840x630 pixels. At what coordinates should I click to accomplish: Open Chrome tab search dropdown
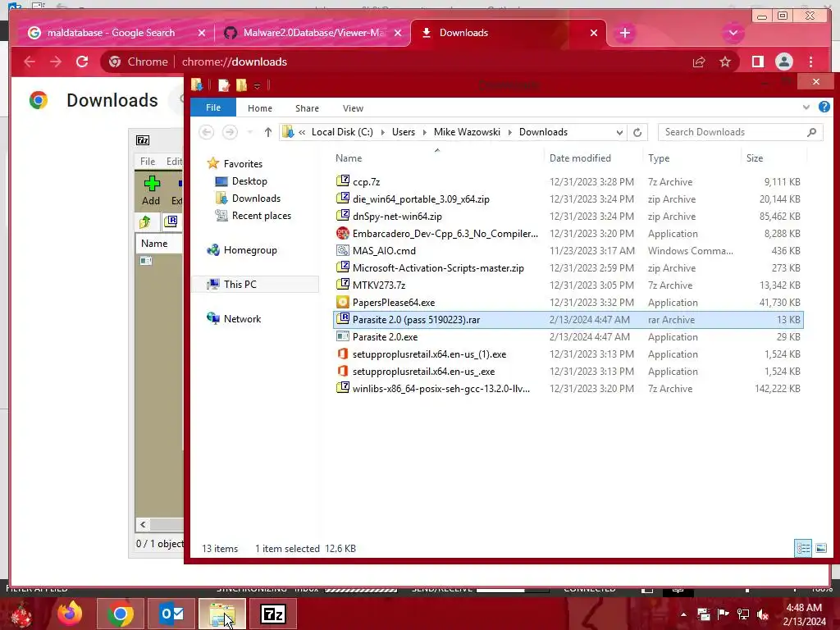(x=733, y=33)
